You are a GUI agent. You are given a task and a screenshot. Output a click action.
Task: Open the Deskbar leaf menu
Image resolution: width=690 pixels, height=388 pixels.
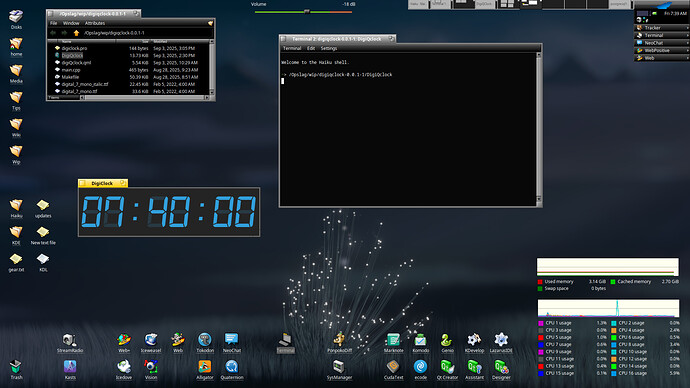(x=661, y=5)
